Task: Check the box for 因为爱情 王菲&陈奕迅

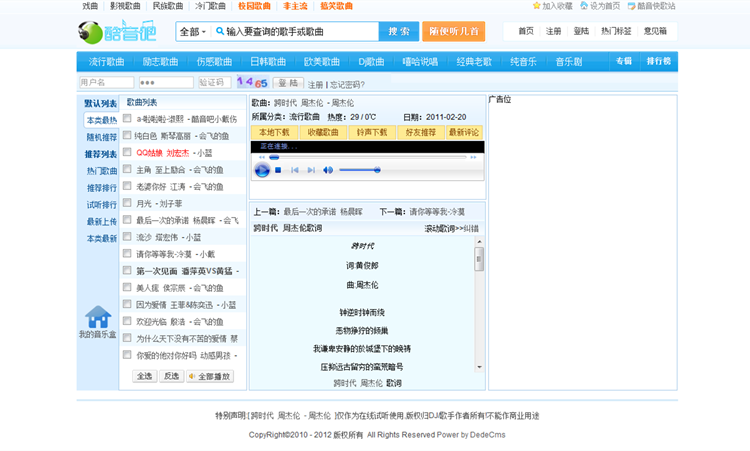Action: [x=127, y=304]
